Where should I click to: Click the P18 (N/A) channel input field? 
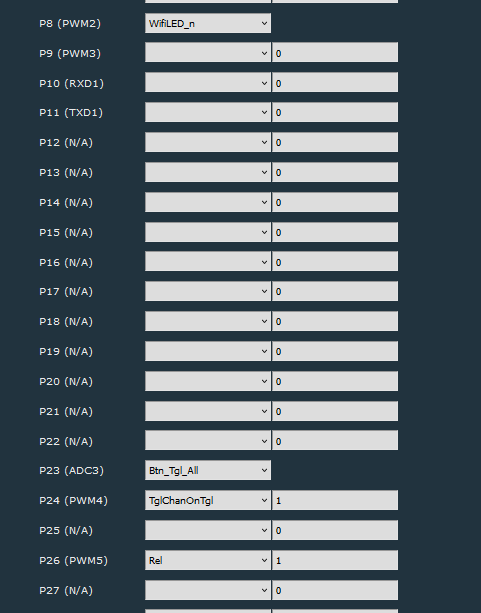tap(335, 321)
